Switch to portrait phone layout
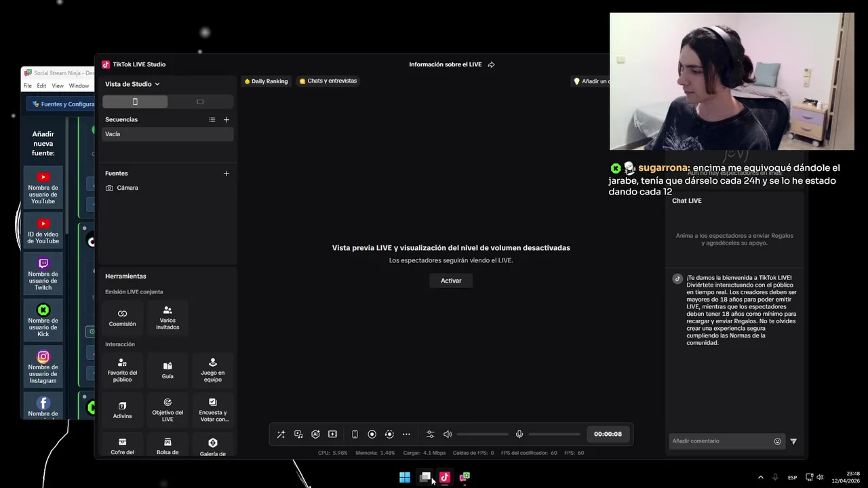Screen dimensions: 868x488 [135, 102]
